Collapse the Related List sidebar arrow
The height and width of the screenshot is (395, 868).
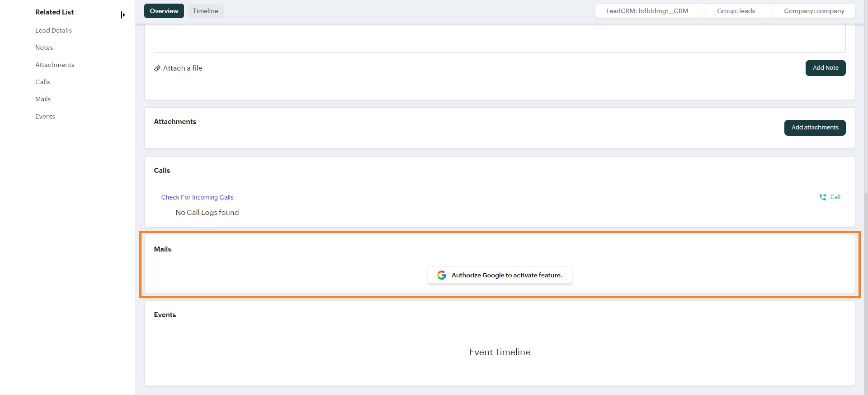click(123, 15)
